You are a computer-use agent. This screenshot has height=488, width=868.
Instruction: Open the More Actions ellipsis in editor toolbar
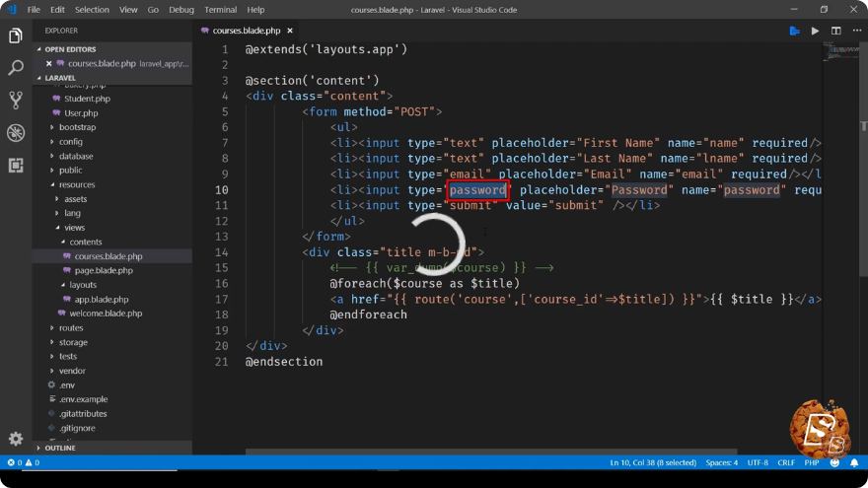click(x=857, y=31)
